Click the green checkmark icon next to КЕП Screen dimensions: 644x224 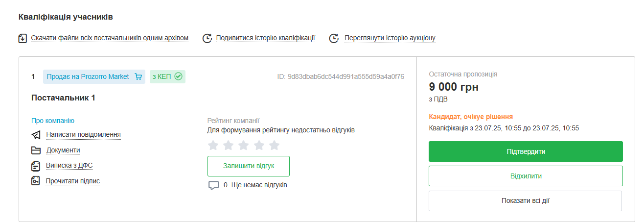[x=178, y=76]
